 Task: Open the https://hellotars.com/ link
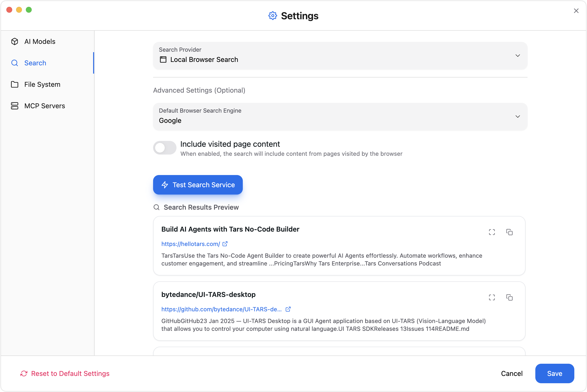(190, 244)
